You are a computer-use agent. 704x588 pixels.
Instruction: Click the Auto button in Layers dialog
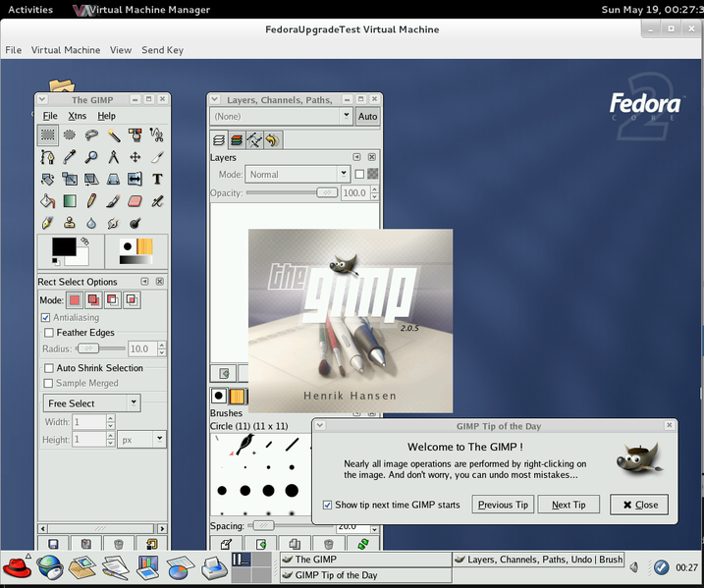coord(367,116)
